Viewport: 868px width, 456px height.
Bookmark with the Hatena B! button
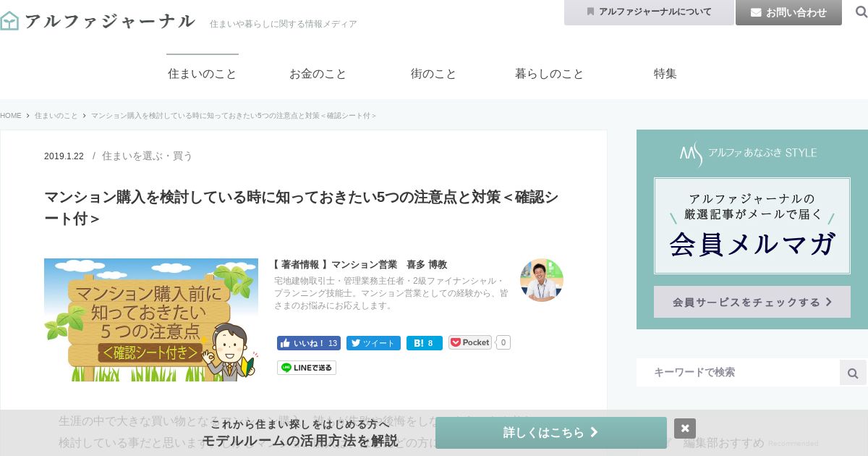coord(425,343)
